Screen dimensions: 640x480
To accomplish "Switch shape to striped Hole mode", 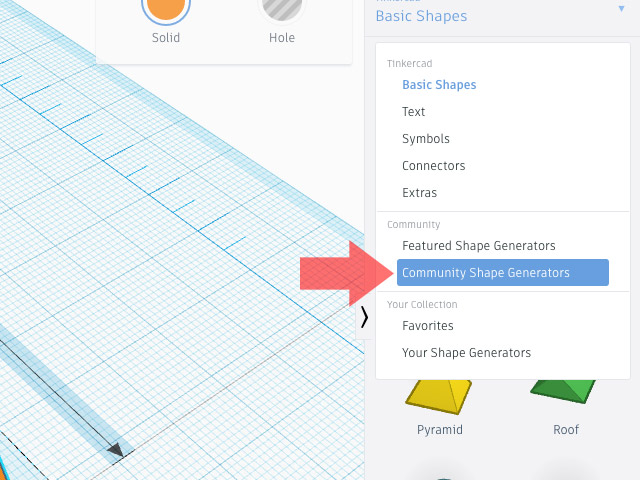I will [281, 8].
